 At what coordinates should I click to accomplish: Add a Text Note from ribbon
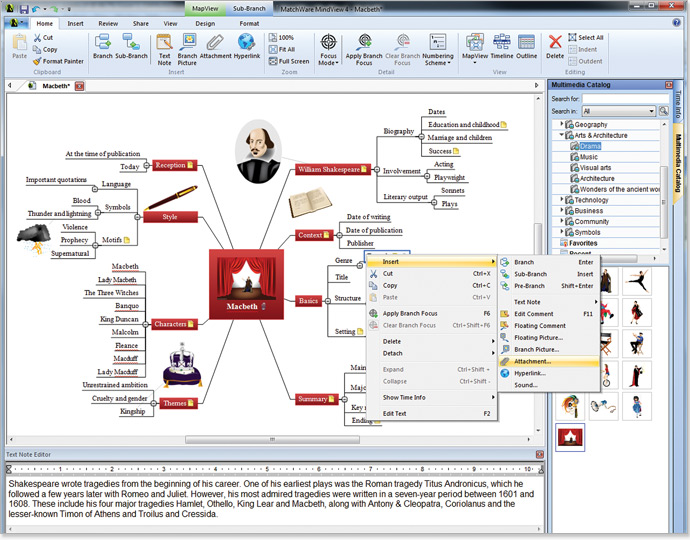point(164,50)
